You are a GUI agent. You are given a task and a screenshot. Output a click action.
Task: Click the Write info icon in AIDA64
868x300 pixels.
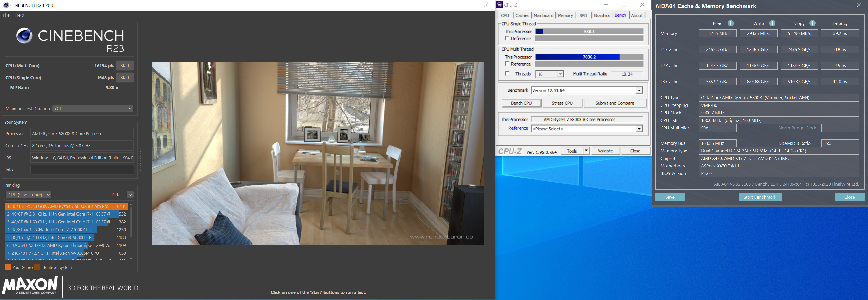click(x=772, y=23)
